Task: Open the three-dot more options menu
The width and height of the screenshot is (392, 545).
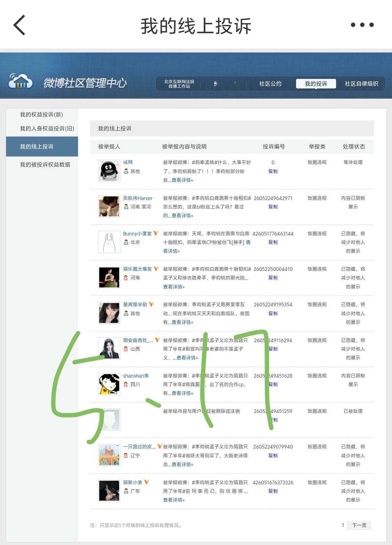Action: point(362,25)
